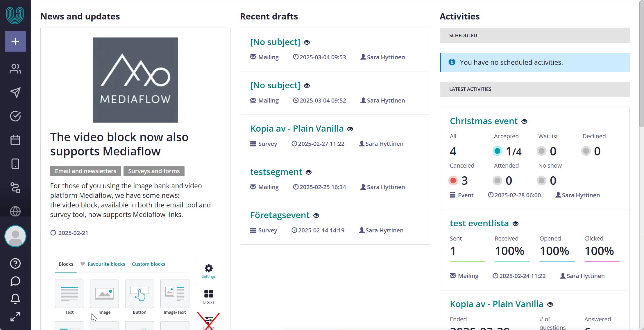Viewport: 644px width, 330px height.
Task: Preview testsegment draft with eye icon
Action: pyautogui.click(x=309, y=172)
